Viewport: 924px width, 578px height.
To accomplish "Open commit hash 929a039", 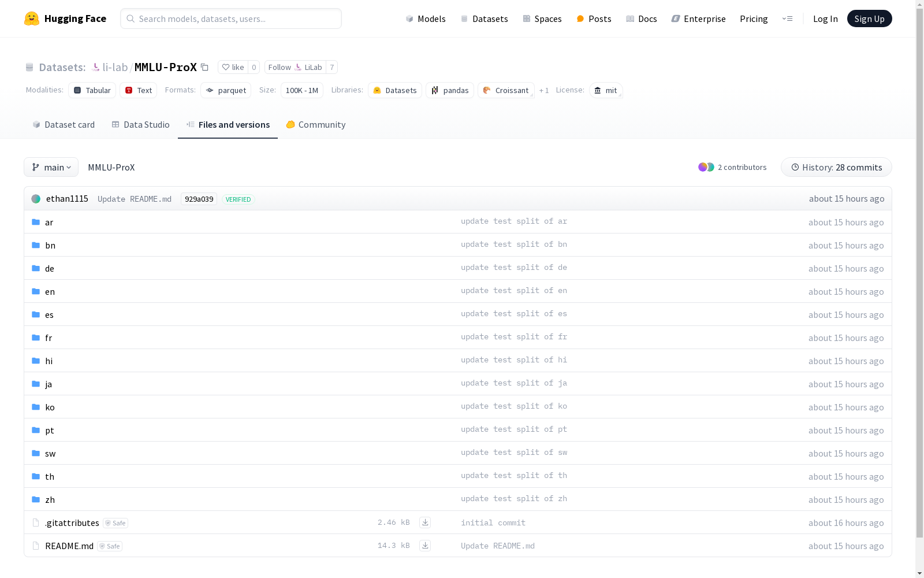I will coord(199,199).
